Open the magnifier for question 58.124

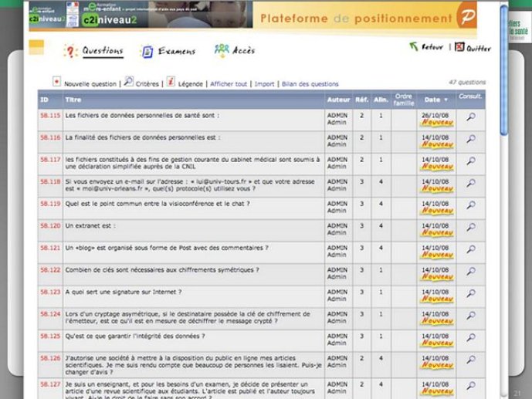pos(470,316)
